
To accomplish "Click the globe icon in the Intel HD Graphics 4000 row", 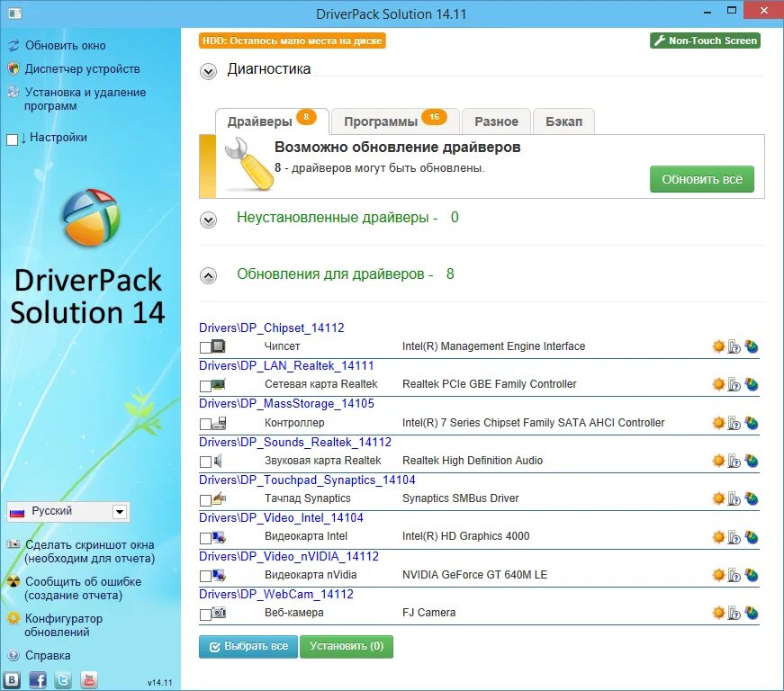I will coord(752,536).
